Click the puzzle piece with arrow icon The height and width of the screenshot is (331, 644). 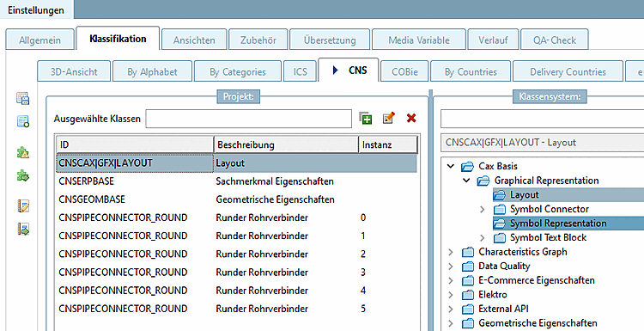tap(22, 176)
